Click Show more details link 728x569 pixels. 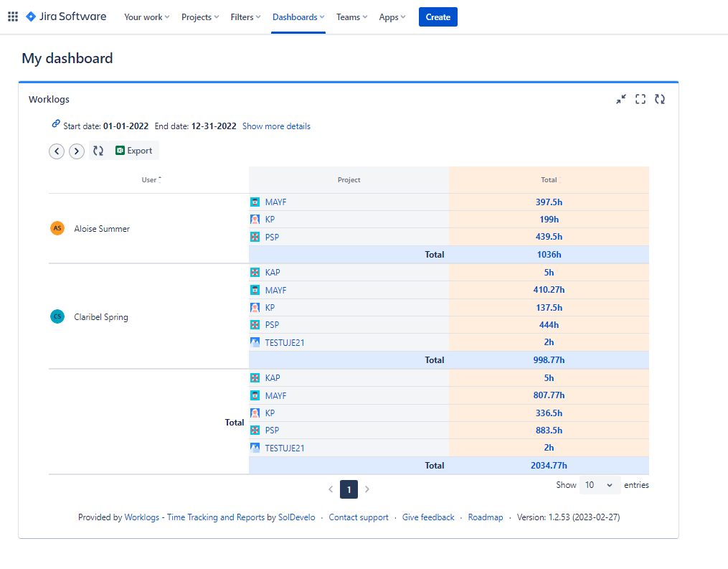(276, 126)
